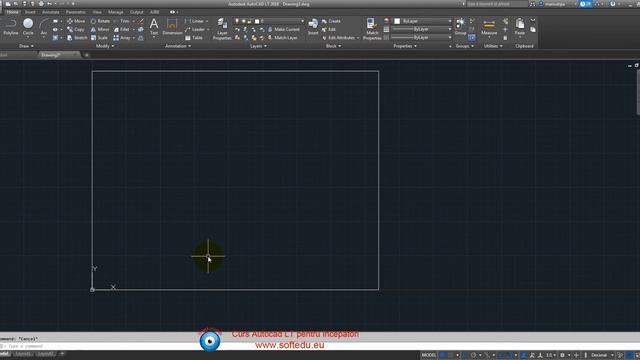Open the Output ribbon tab

coord(137,12)
